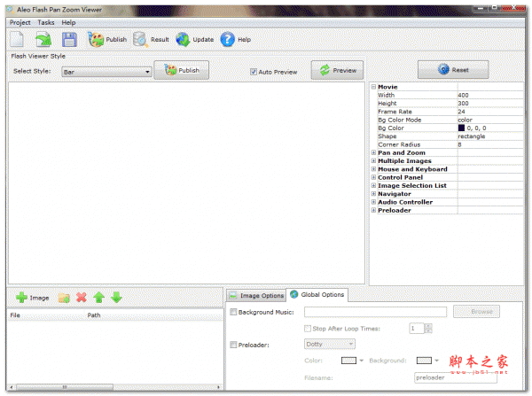The height and width of the screenshot is (396, 532).
Task: Open the Project menu
Action: tap(20, 22)
